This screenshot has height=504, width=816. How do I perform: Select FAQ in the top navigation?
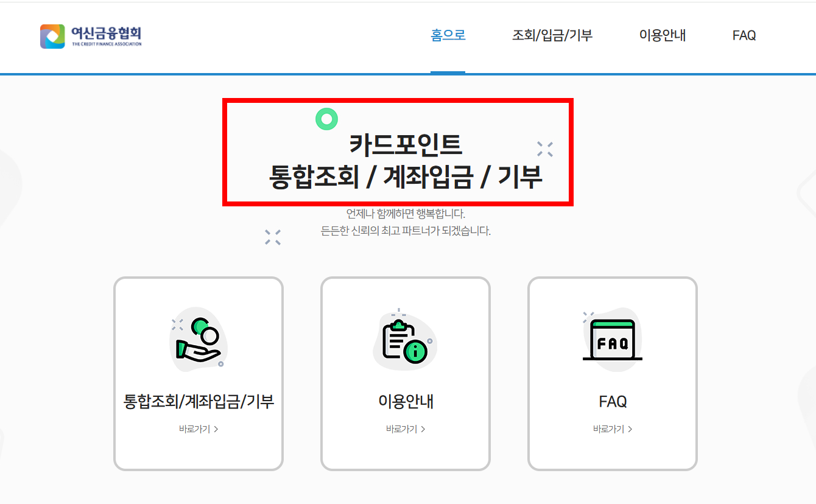744,35
